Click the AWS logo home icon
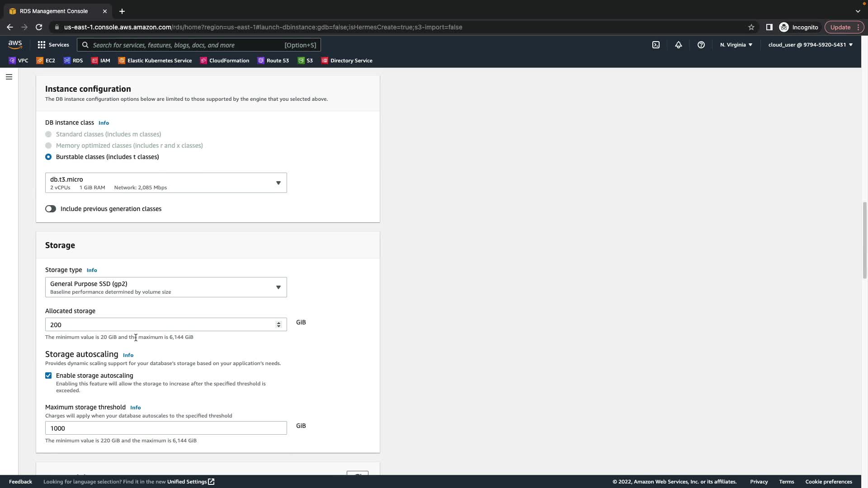Image resolution: width=868 pixels, height=488 pixels. coord(15,44)
